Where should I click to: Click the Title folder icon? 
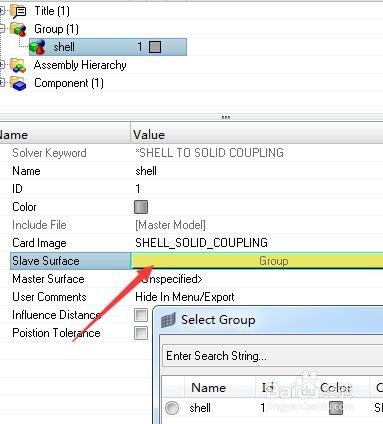tap(18, 11)
